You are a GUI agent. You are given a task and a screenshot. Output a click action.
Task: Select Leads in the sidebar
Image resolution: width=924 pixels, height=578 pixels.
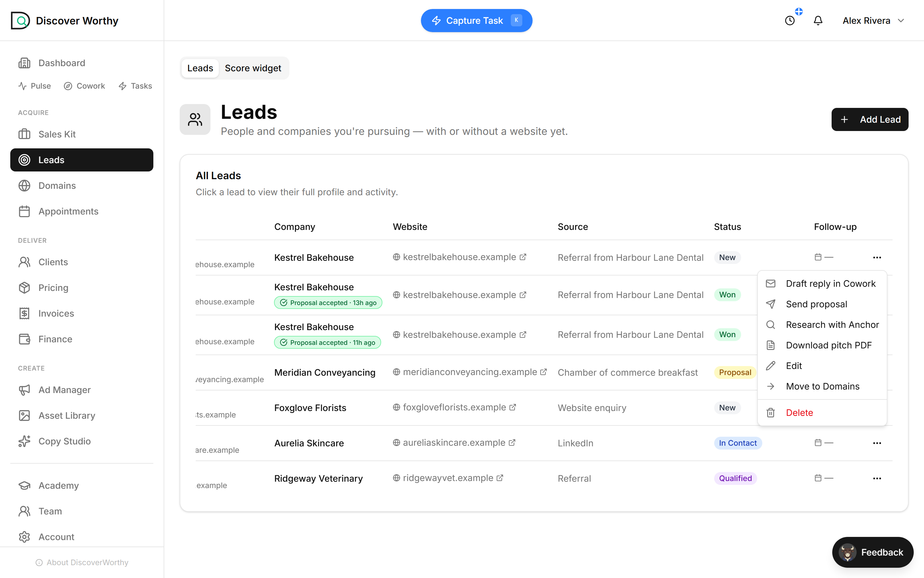click(x=82, y=160)
